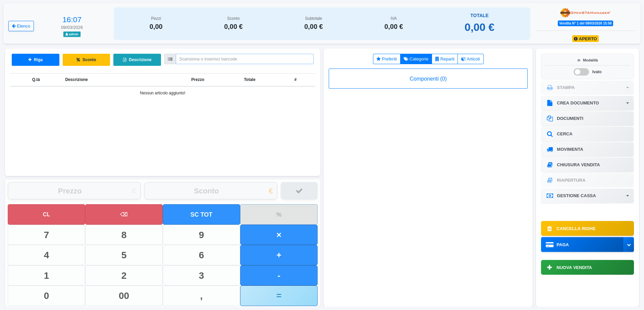Screen dimensions: 644x310
Task: Click the trash icon in Cancella Righe
Action: click(549, 229)
